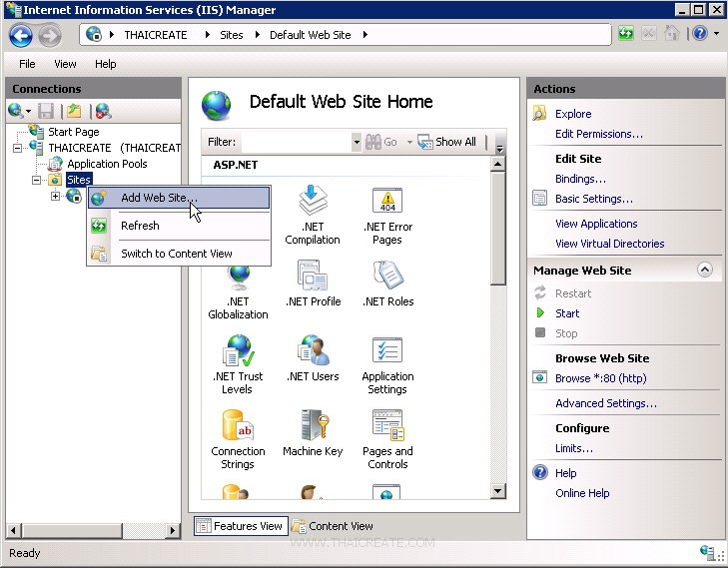Open Machine Key feature
Image resolution: width=728 pixels, height=568 pixels.
(313, 433)
